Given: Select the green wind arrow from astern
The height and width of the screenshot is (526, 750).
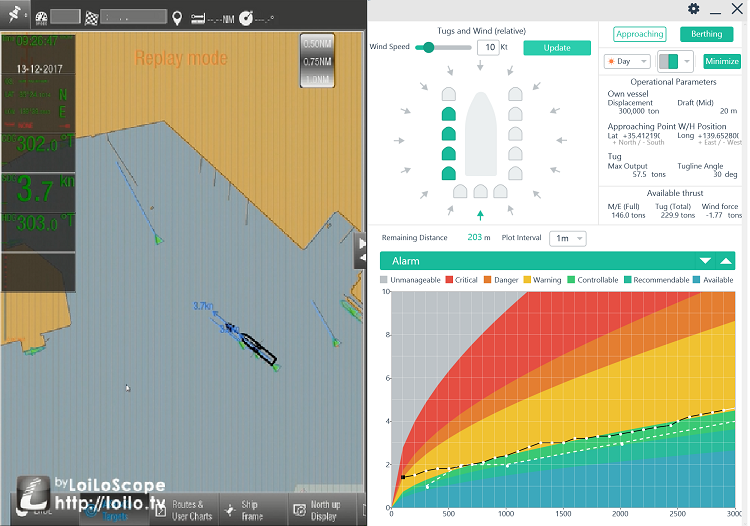Looking at the screenshot, I should [x=480, y=215].
